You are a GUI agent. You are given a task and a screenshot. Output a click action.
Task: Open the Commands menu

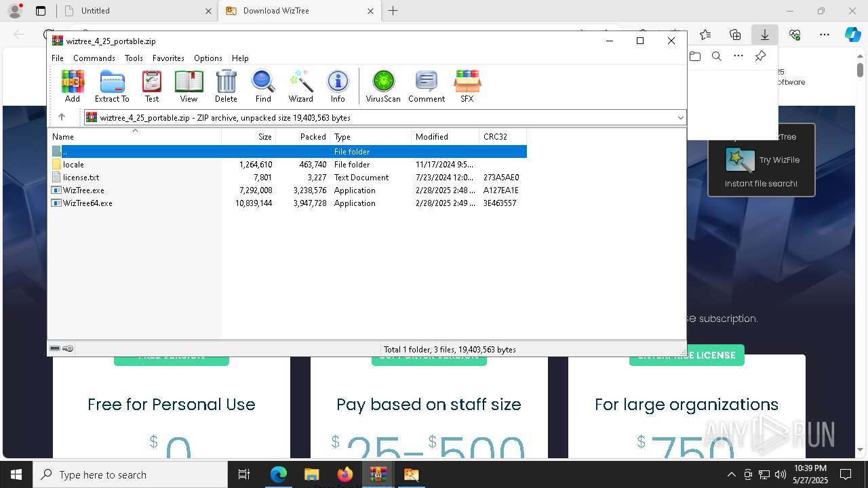94,58
